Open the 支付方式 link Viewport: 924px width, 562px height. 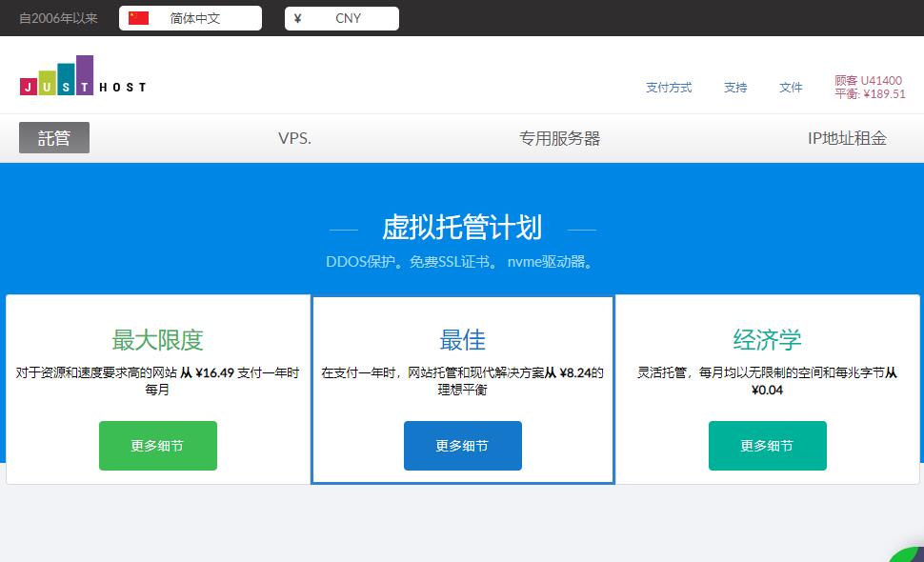coord(669,88)
